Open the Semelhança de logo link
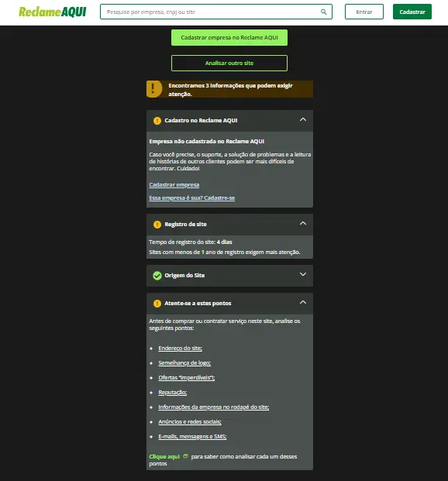Screen dimensions: 448x481 click(x=184, y=363)
